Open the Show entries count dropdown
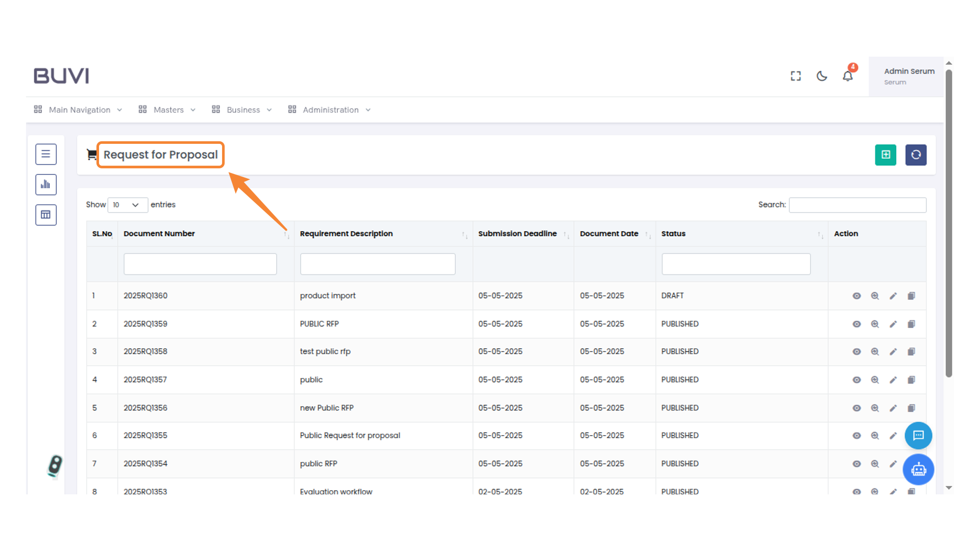The image size is (980, 551). 128,205
